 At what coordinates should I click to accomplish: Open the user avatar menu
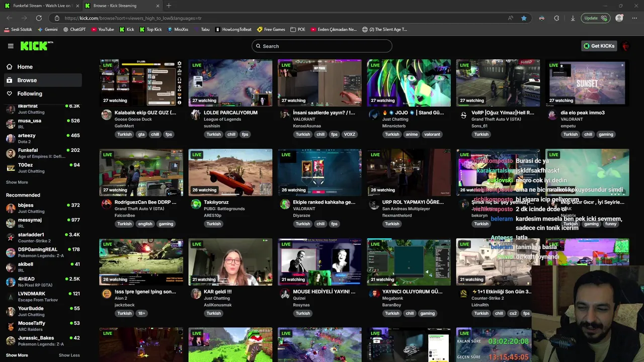tap(626, 46)
